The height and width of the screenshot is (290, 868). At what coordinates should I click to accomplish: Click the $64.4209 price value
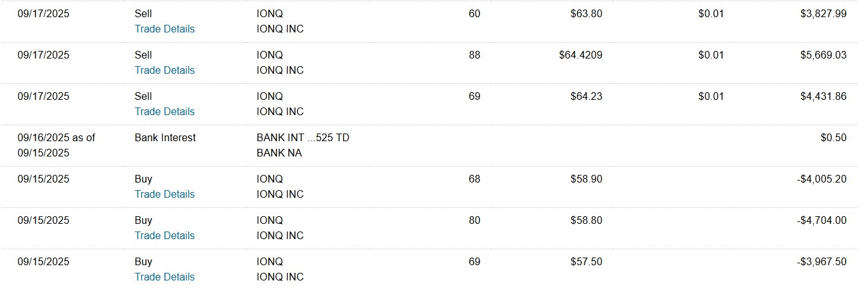580,55
